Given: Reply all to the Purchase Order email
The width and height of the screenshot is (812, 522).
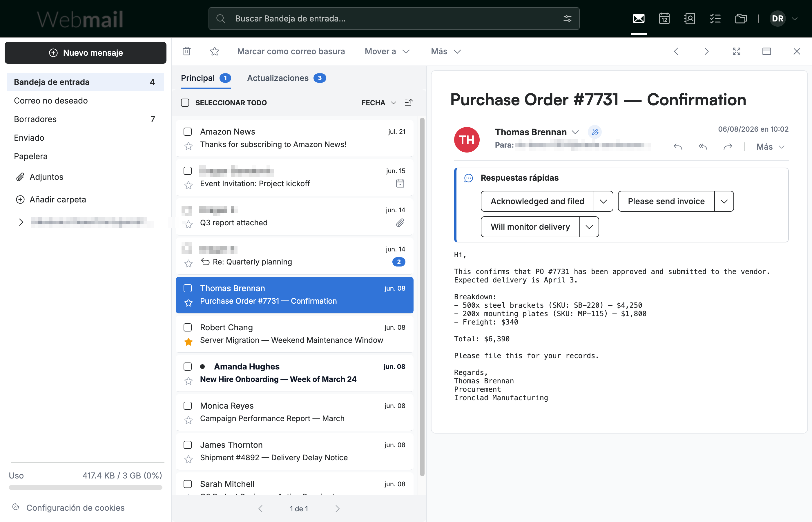Looking at the screenshot, I should pyautogui.click(x=703, y=147).
